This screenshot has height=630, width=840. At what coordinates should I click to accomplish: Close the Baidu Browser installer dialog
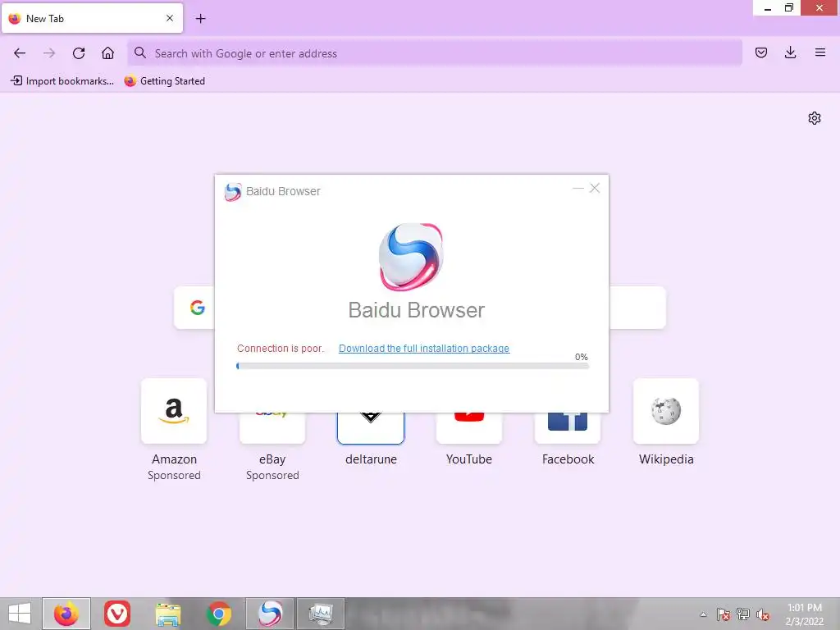(x=595, y=188)
